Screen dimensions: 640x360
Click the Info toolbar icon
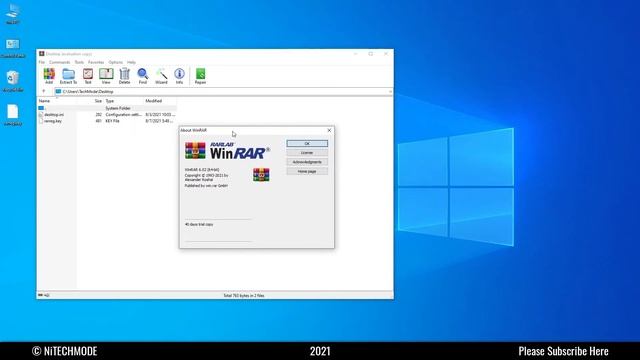179,76
